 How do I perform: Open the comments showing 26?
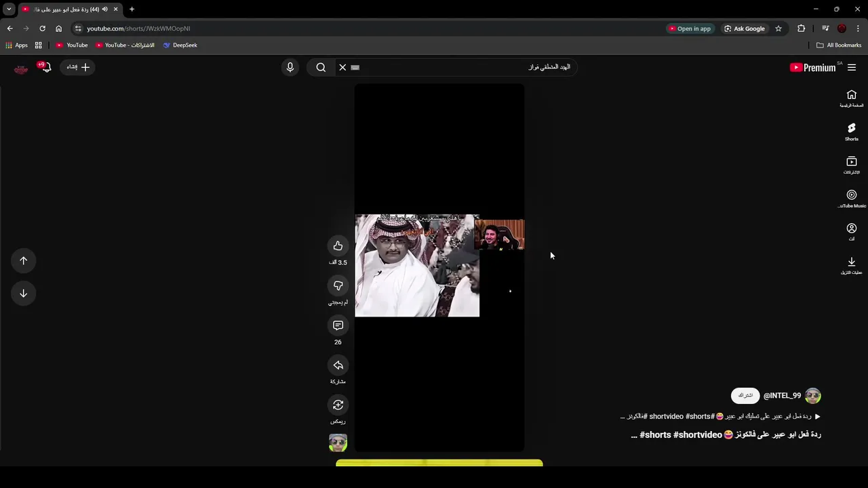coord(338,325)
